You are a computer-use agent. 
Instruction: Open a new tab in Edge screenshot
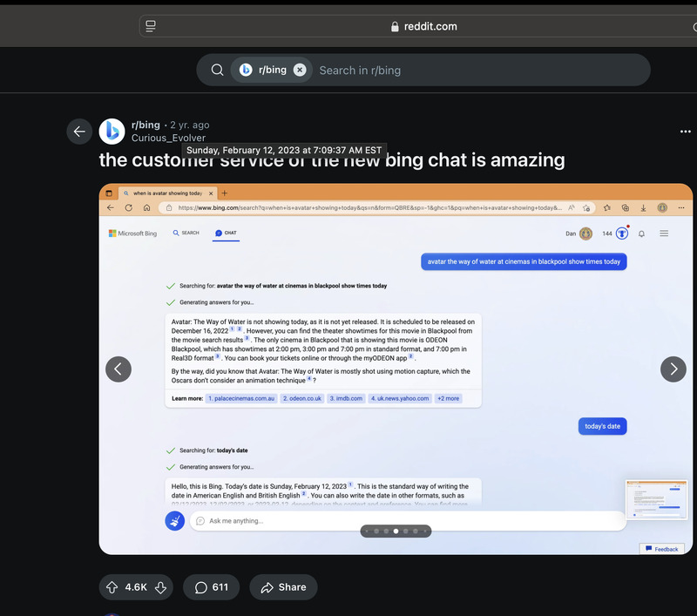225,193
